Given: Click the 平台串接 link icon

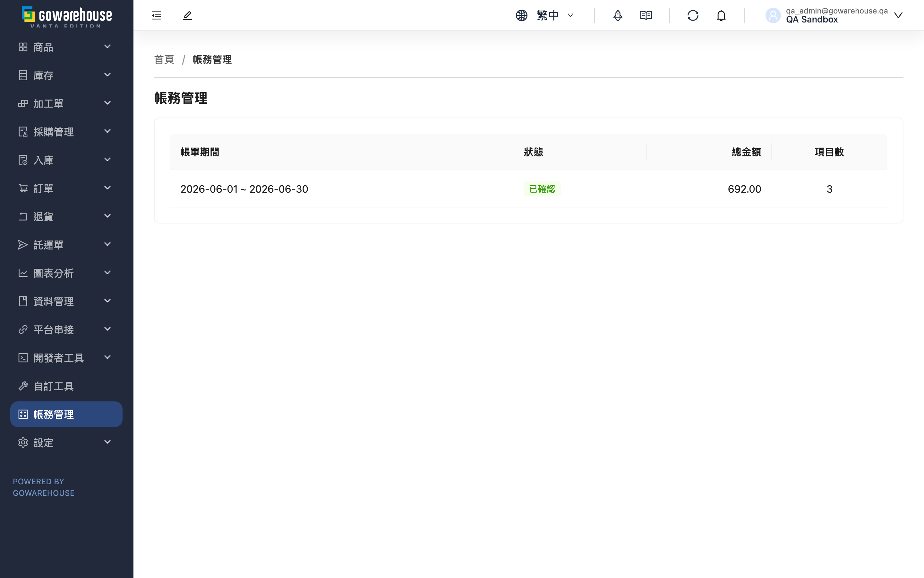Looking at the screenshot, I should (23, 329).
